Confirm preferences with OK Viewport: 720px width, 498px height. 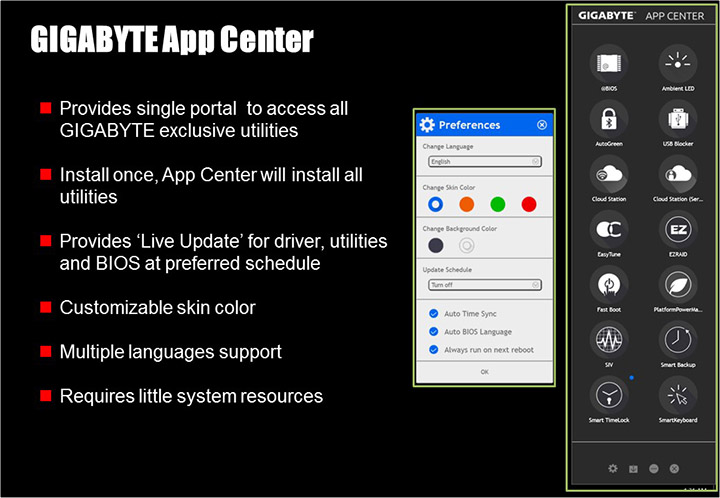[484, 372]
